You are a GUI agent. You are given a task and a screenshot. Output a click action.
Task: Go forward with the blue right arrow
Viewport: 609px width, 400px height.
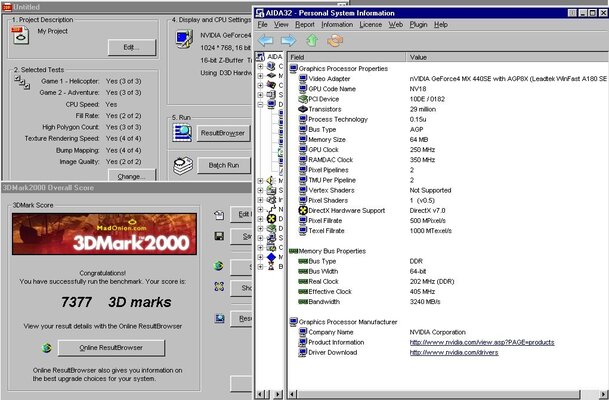[288, 40]
